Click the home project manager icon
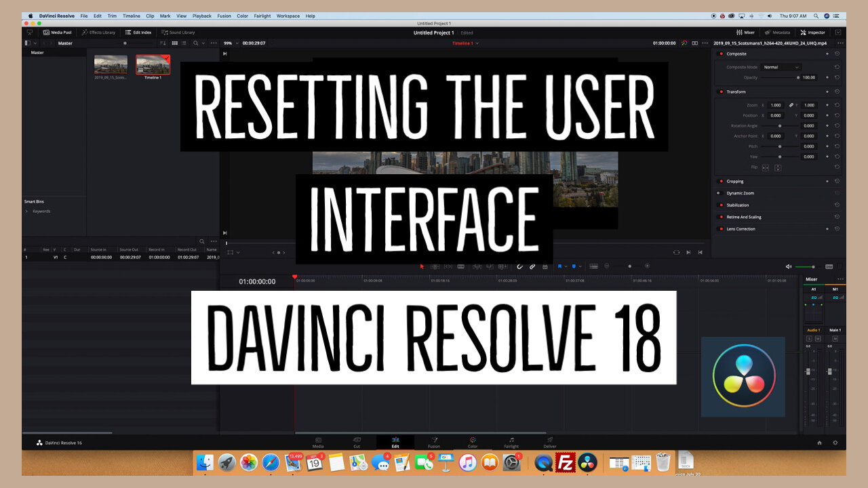 [x=819, y=443]
